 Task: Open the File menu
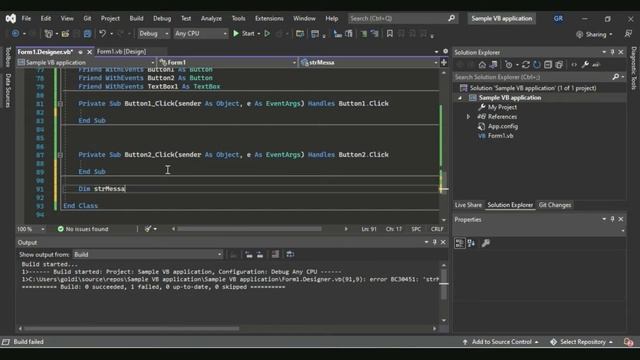26,18
